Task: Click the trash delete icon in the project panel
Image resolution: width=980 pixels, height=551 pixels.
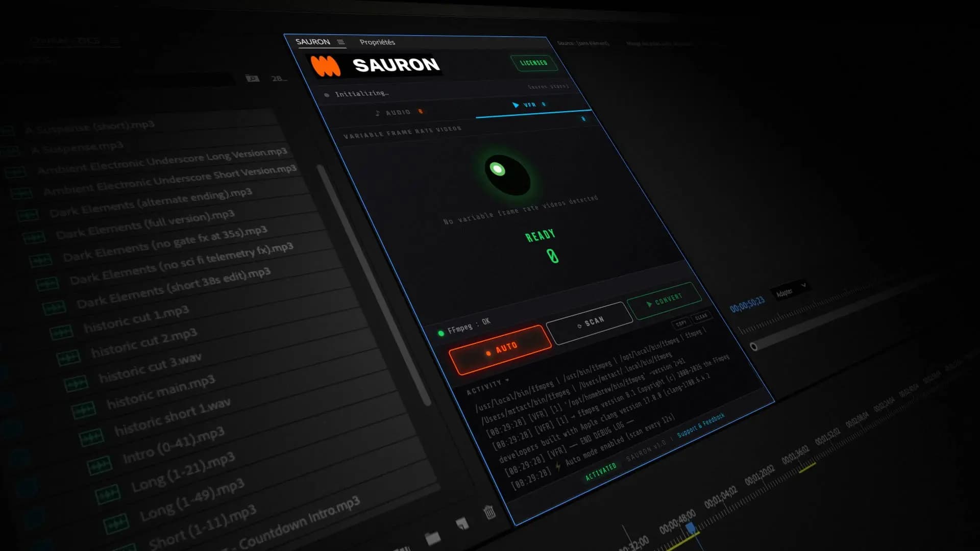Action: [x=489, y=512]
